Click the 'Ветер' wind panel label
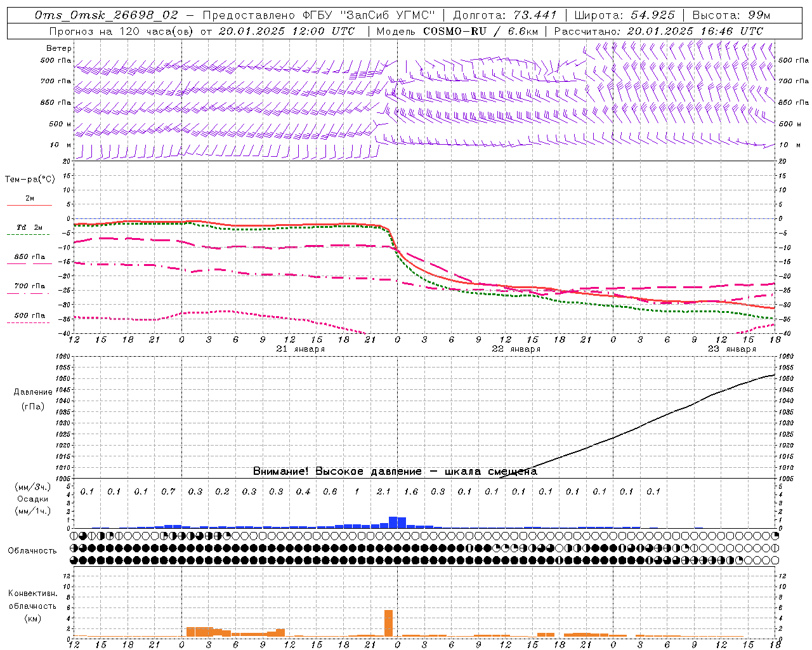The image size is (812, 650). click(59, 48)
